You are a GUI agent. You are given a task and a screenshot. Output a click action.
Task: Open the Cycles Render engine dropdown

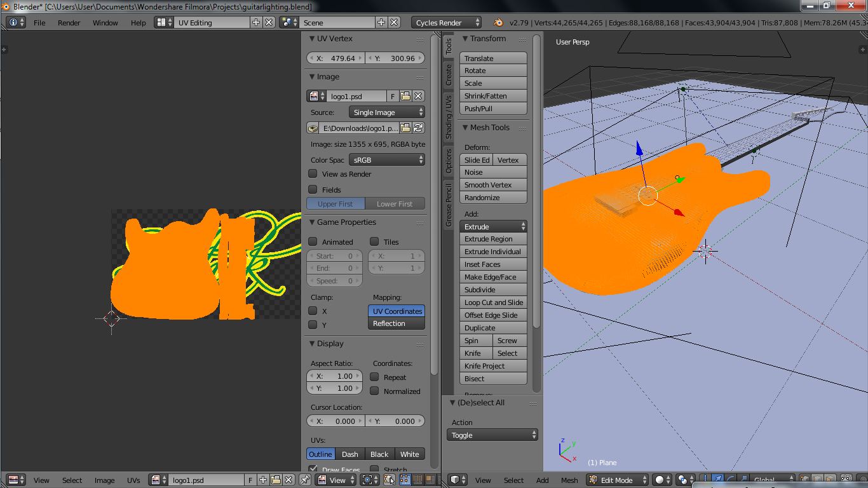tap(446, 22)
